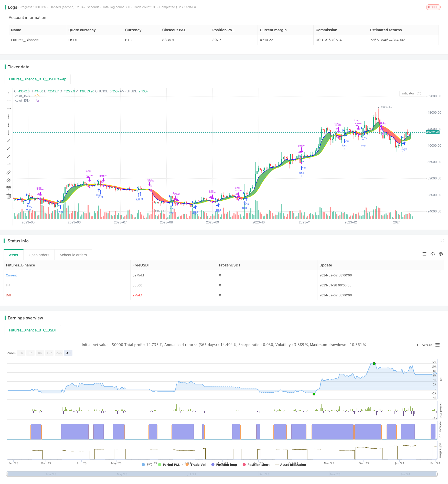The image size is (448, 484).
Task: Toggle the Trade Vol legend series
Action: click(196, 465)
